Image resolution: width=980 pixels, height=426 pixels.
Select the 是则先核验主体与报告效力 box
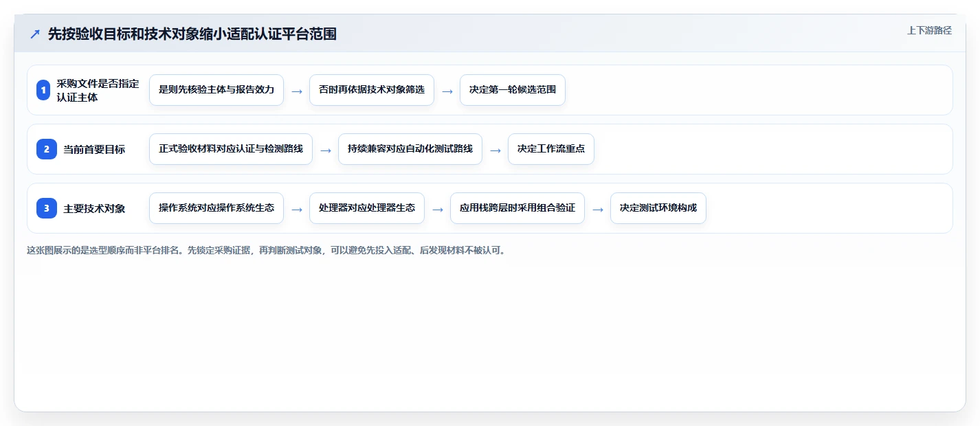point(216,90)
